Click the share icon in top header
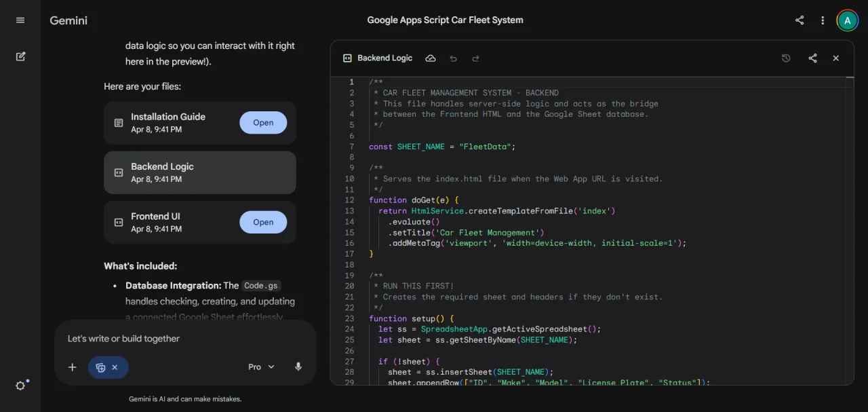Screen dimensions: 868x412 pyautogui.click(x=800, y=20)
